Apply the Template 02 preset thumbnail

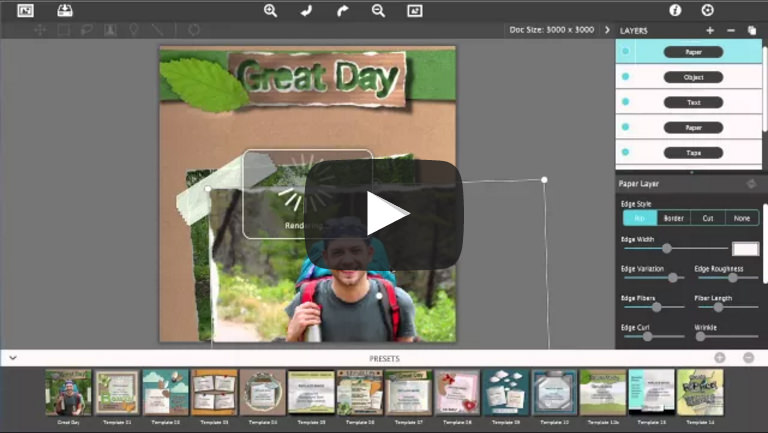pyautogui.click(x=166, y=392)
